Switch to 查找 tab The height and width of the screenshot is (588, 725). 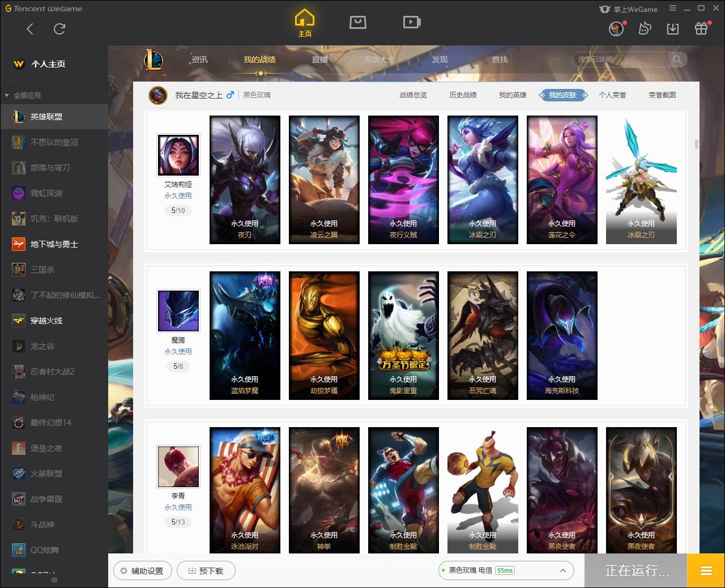[500, 59]
